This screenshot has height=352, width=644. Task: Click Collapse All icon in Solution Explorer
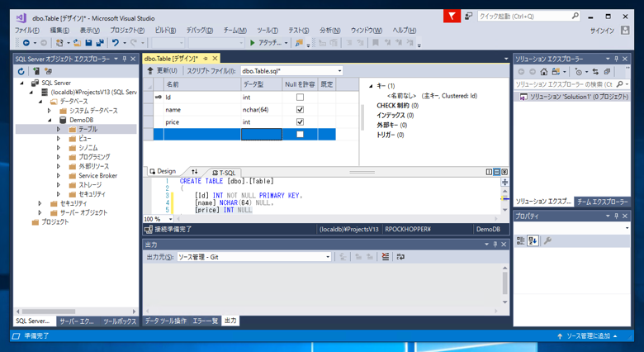click(607, 72)
